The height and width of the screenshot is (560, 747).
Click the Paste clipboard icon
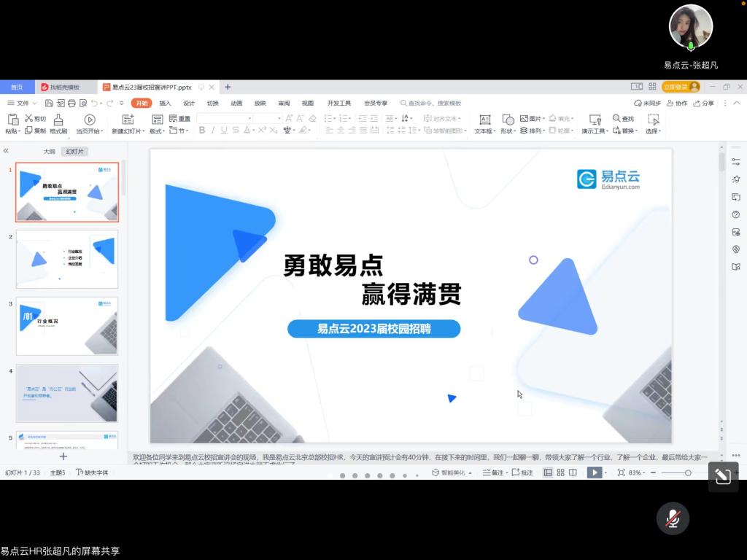coord(13,120)
